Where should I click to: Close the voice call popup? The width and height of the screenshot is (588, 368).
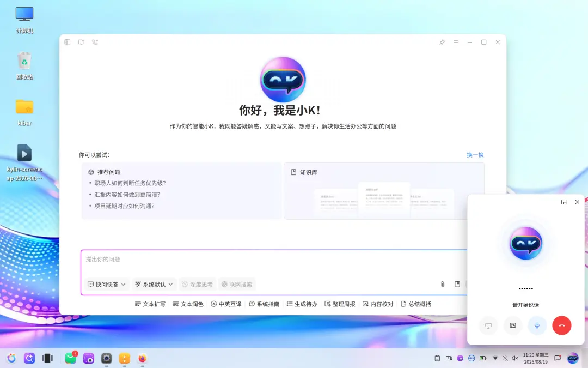tap(577, 202)
